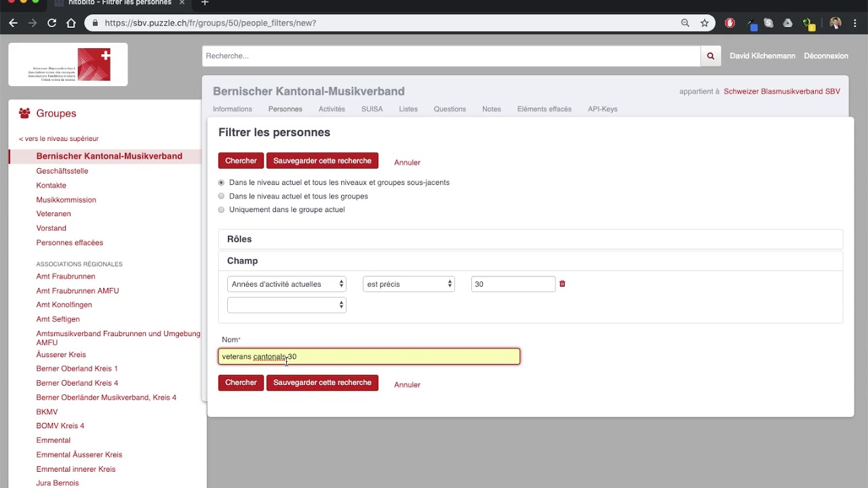Viewport: 868px width, 488px height.
Task: Switch to the Informations tab
Action: pyautogui.click(x=233, y=109)
